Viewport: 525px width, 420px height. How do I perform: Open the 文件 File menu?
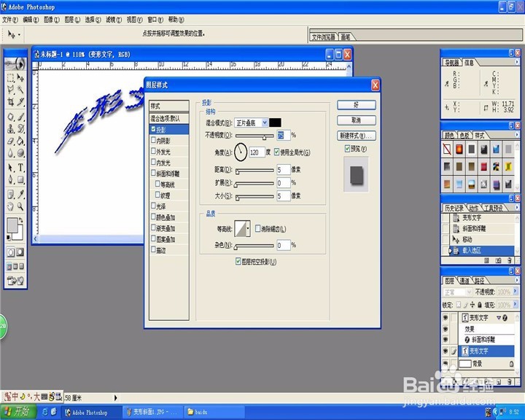pos(10,20)
